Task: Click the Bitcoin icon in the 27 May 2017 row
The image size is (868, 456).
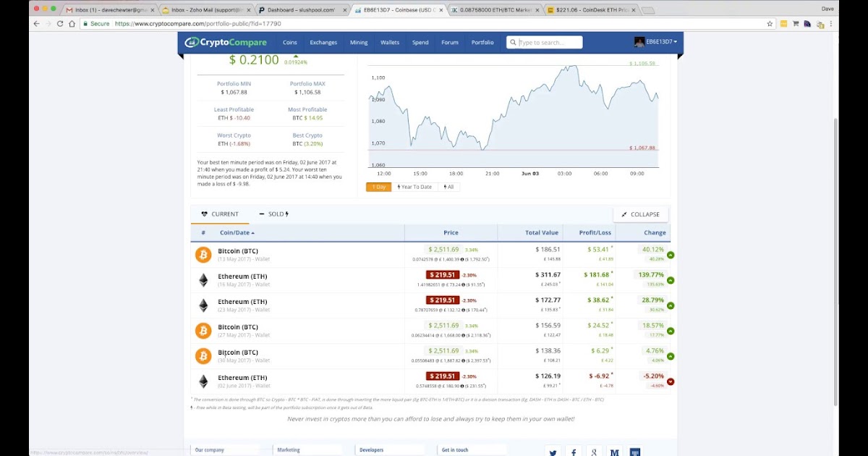Action: click(203, 331)
